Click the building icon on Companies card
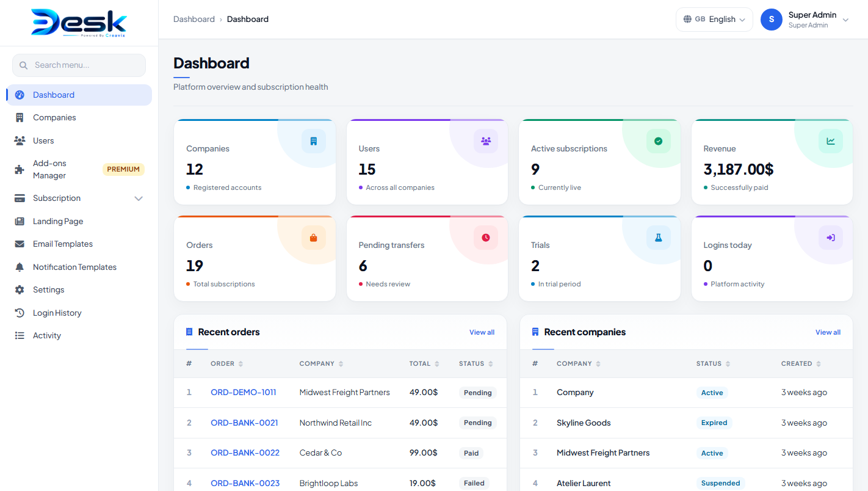868x491 pixels. point(314,141)
